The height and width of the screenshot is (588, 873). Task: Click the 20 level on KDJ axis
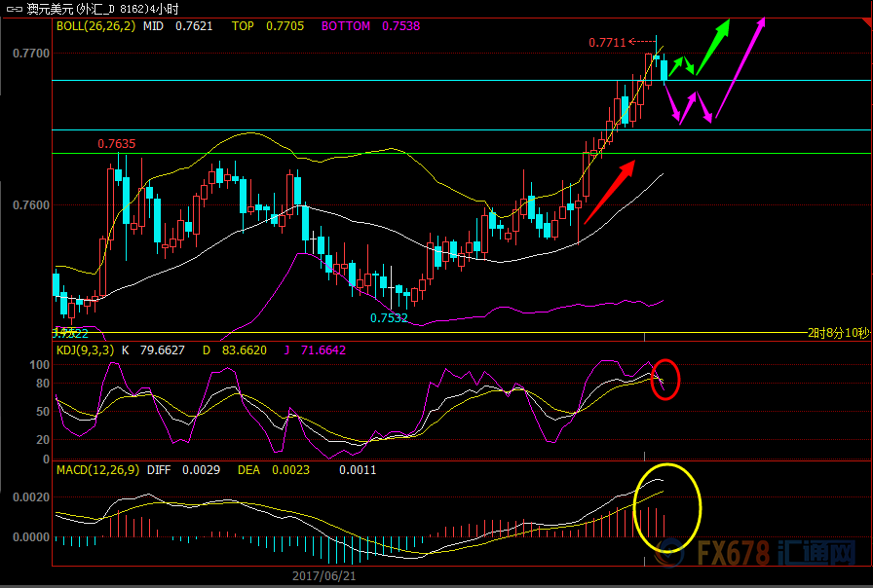coord(42,440)
